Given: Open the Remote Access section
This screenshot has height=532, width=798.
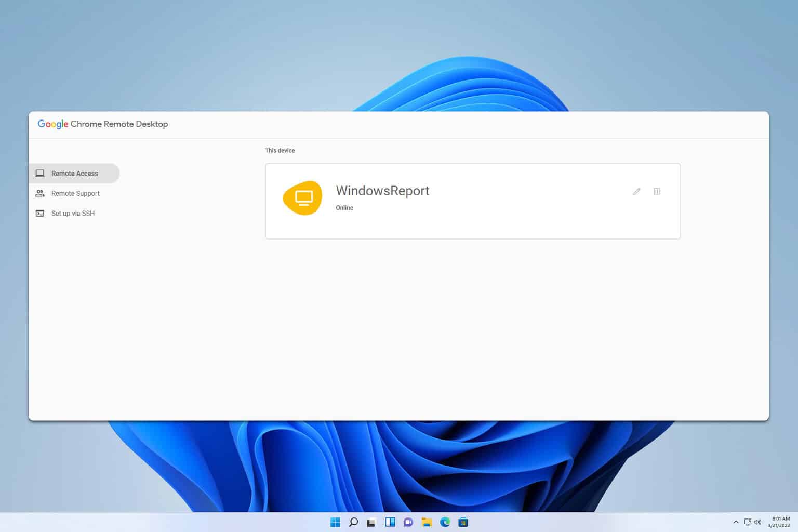Looking at the screenshot, I should 74,173.
